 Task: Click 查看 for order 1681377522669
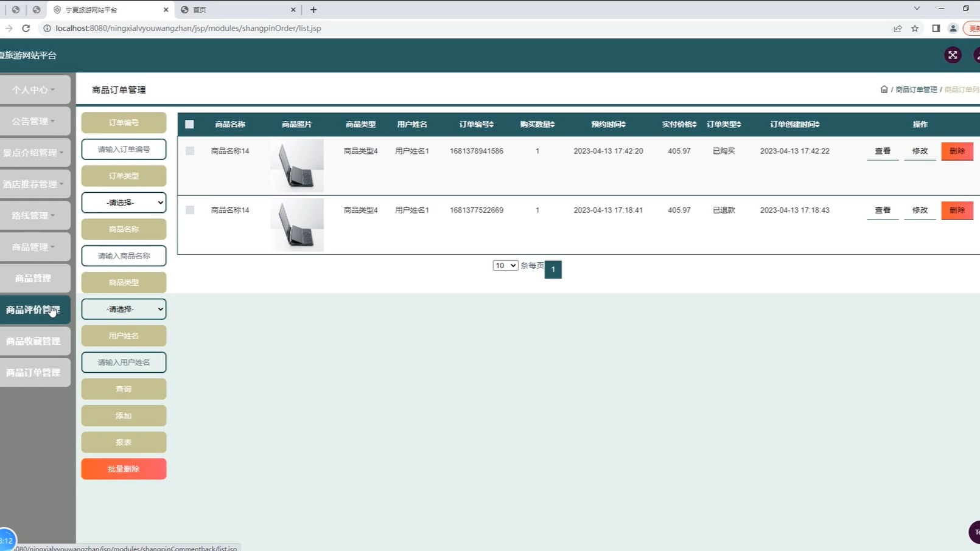[x=883, y=210]
